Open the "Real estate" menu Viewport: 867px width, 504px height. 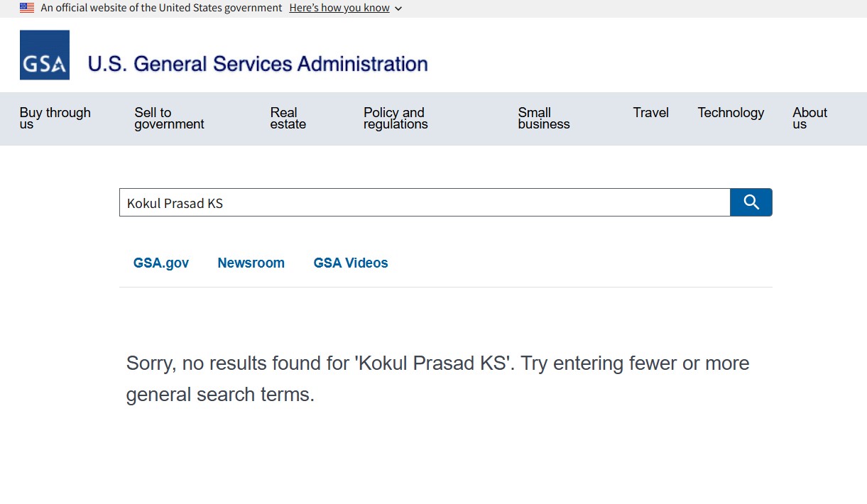[288, 118]
